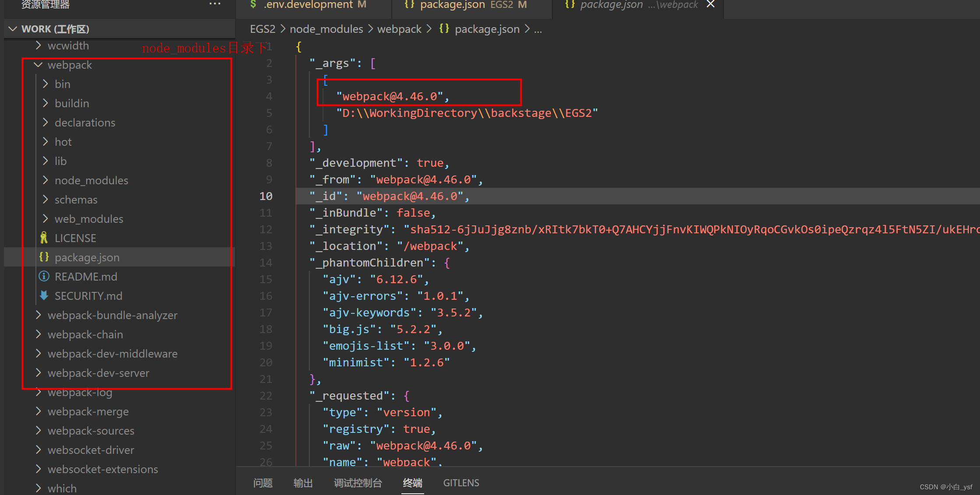Expand the which folder
980x495 pixels.
(x=39, y=488)
